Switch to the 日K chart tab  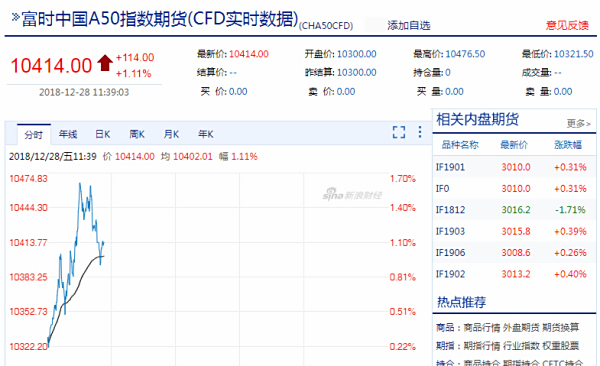[x=103, y=134]
